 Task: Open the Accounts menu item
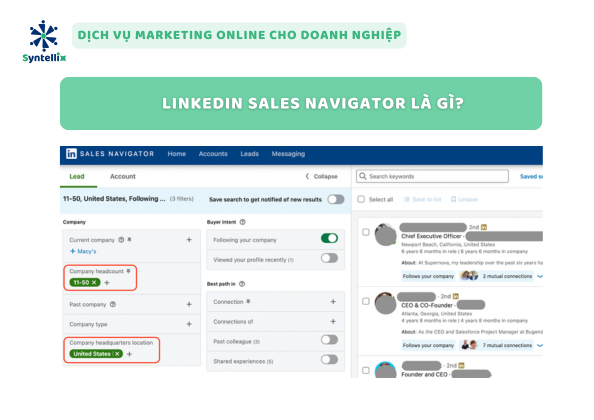pyautogui.click(x=213, y=154)
